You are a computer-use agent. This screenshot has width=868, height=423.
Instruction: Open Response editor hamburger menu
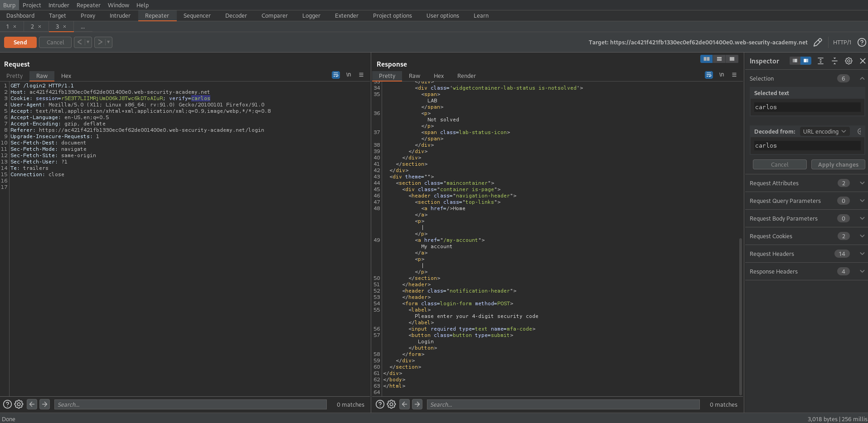(734, 75)
